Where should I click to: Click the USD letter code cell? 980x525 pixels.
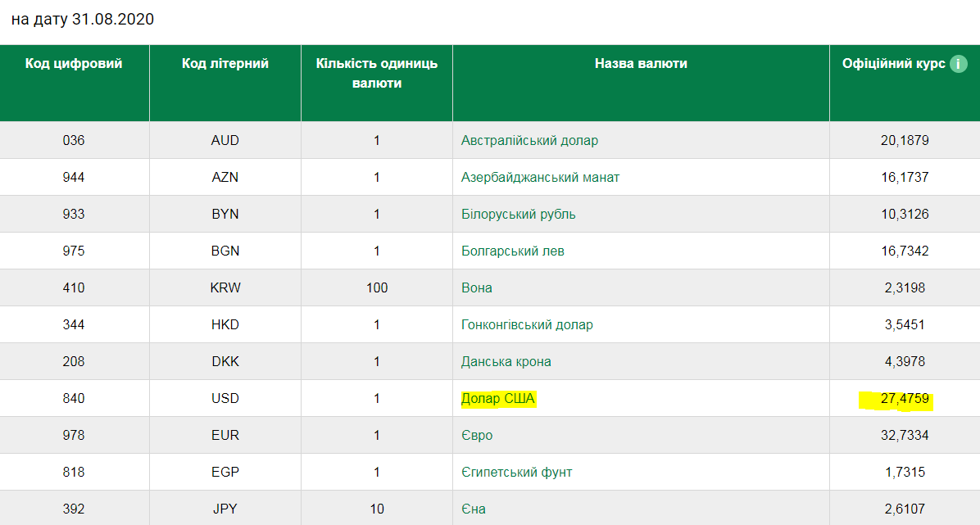(225, 399)
